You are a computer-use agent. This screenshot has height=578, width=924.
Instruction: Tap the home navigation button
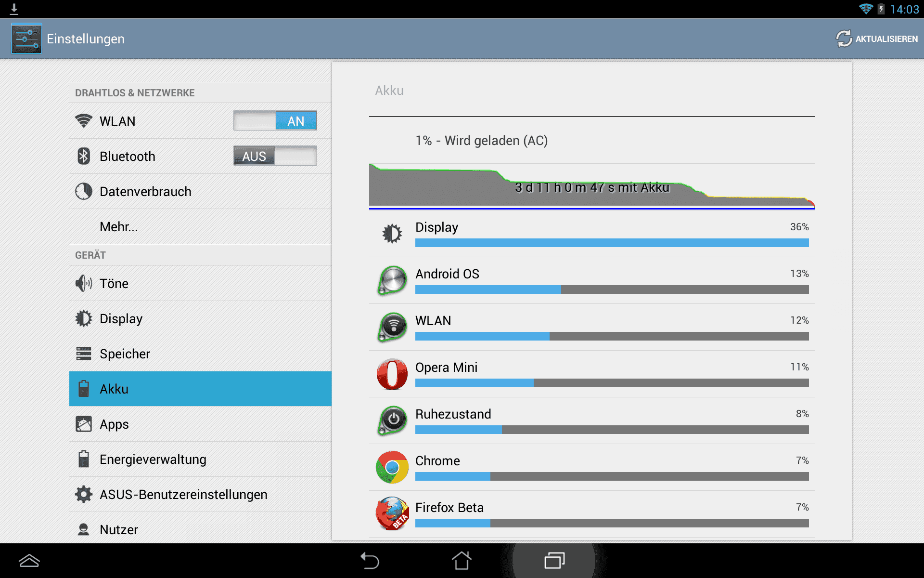[462, 561]
